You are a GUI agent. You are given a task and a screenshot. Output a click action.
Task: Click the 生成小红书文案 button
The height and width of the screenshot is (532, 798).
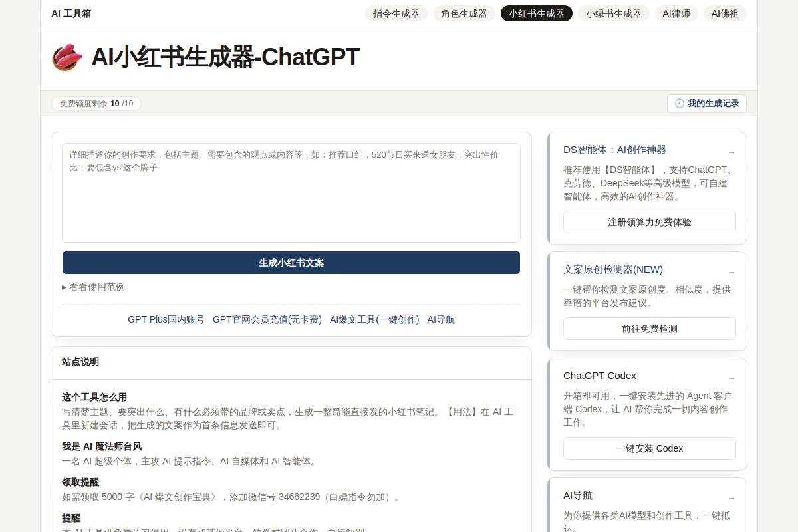pyautogui.click(x=291, y=263)
